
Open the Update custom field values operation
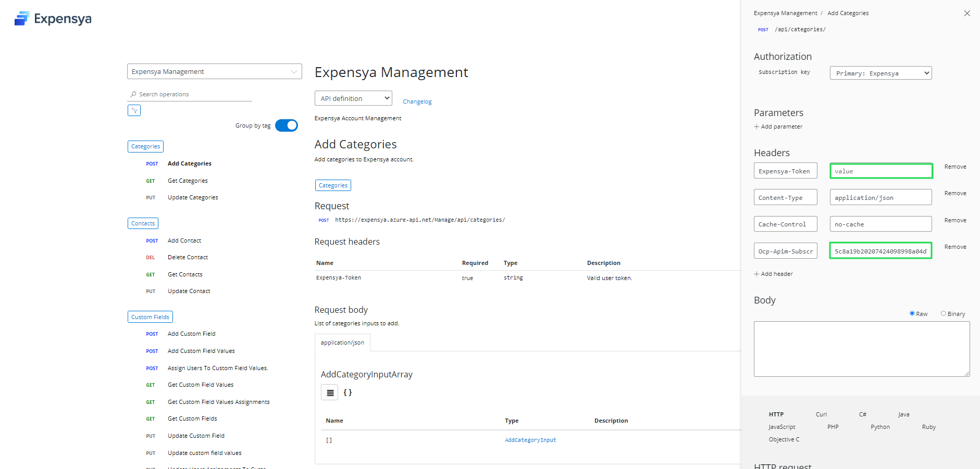[204, 453]
